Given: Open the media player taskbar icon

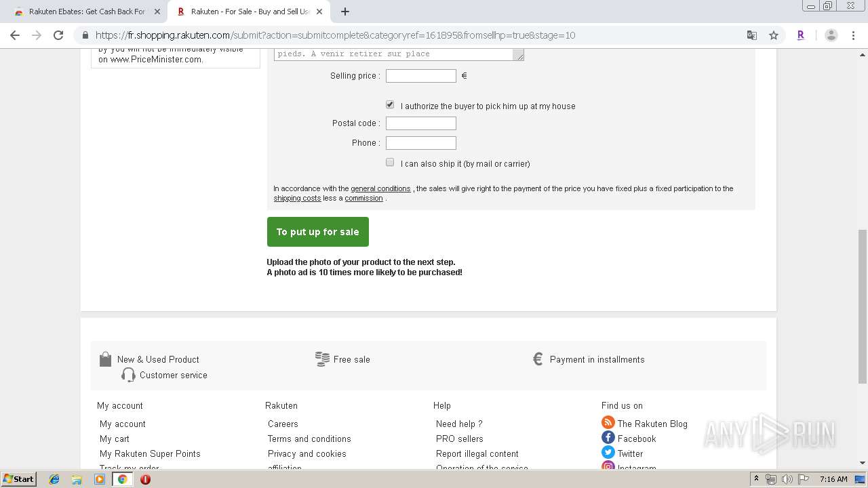Looking at the screenshot, I should tap(100, 479).
